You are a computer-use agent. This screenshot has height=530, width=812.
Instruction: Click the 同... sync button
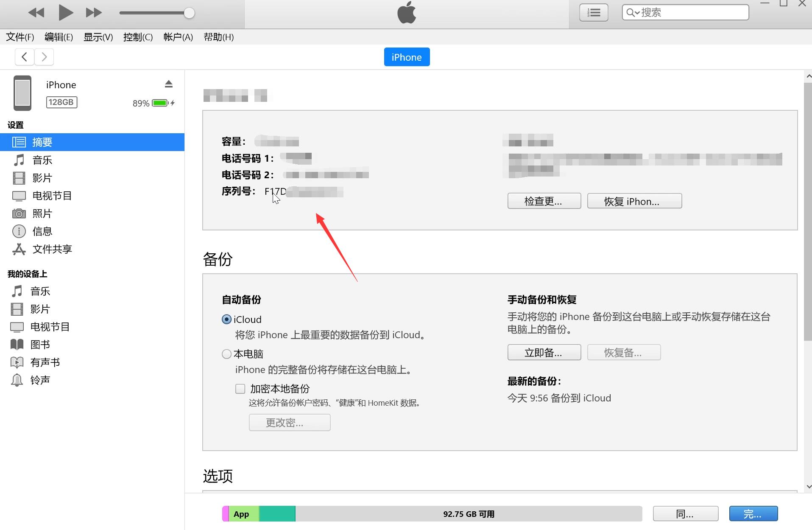(x=686, y=514)
